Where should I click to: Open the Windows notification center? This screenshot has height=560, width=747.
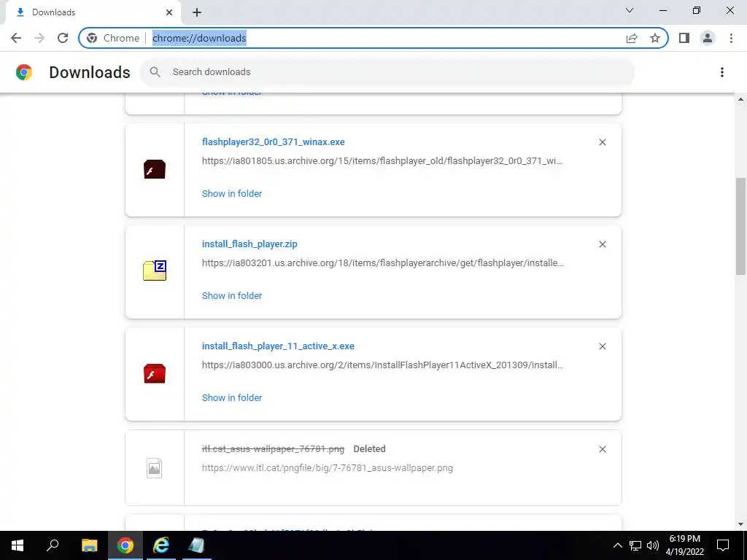click(723, 545)
